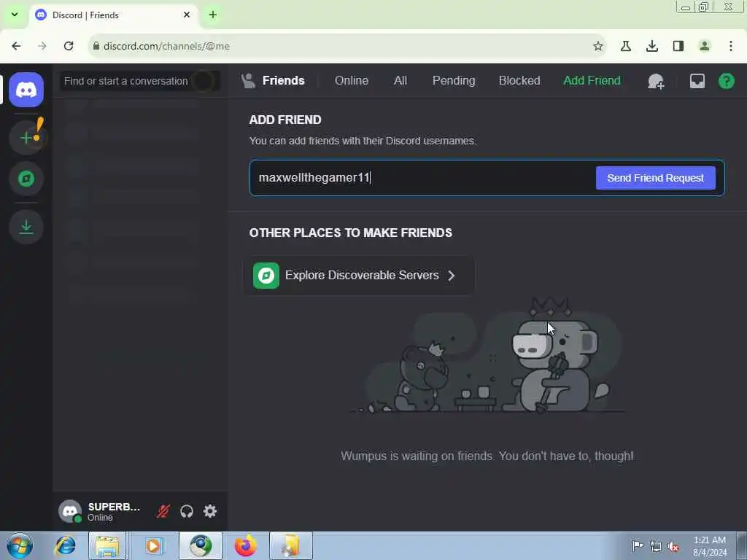Image resolution: width=747 pixels, height=560 pixels.
Task: Switch to the Online tab
Action: (352, 80)
